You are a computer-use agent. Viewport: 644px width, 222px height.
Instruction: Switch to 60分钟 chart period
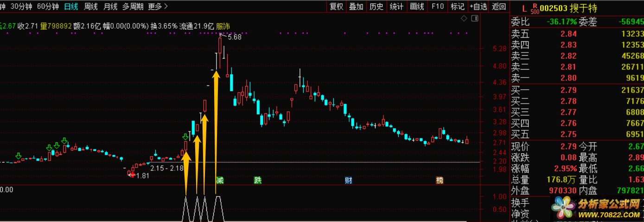point(48,7)
